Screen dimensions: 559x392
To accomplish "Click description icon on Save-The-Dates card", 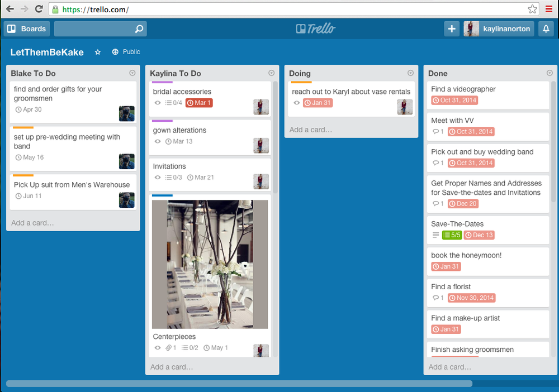I will point(435,235).
